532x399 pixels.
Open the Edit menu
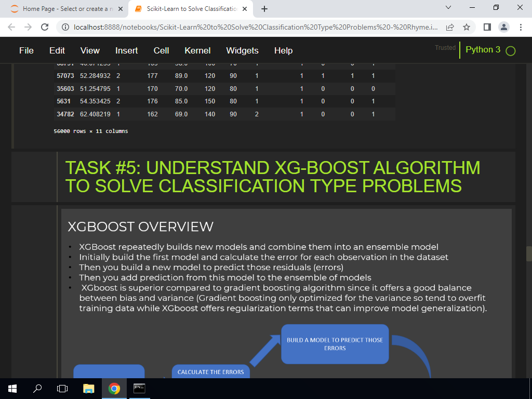pos(57,50)
